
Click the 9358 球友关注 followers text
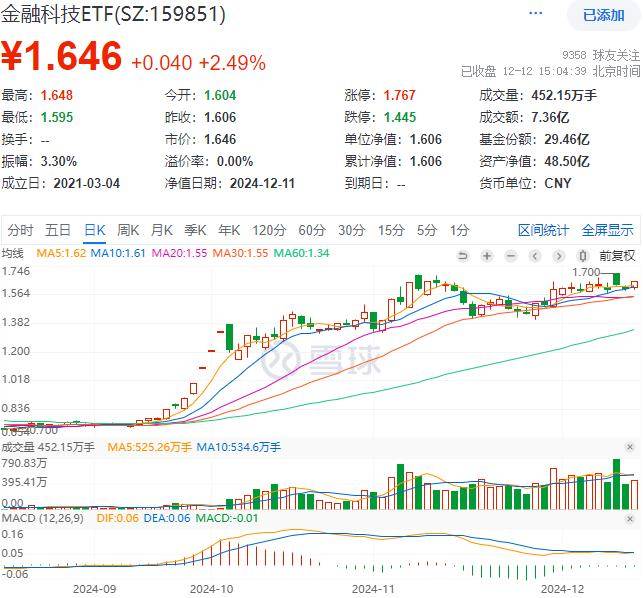[601, 55]
